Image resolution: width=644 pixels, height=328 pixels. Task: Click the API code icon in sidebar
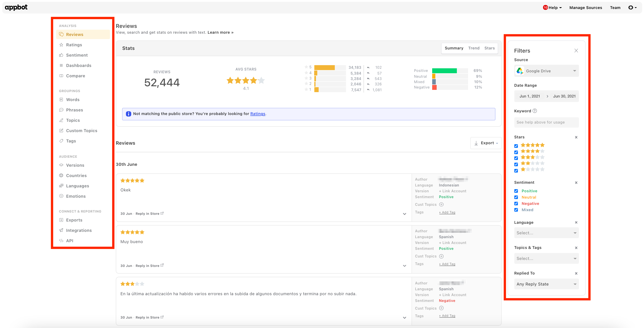click(x=61, y=240)
